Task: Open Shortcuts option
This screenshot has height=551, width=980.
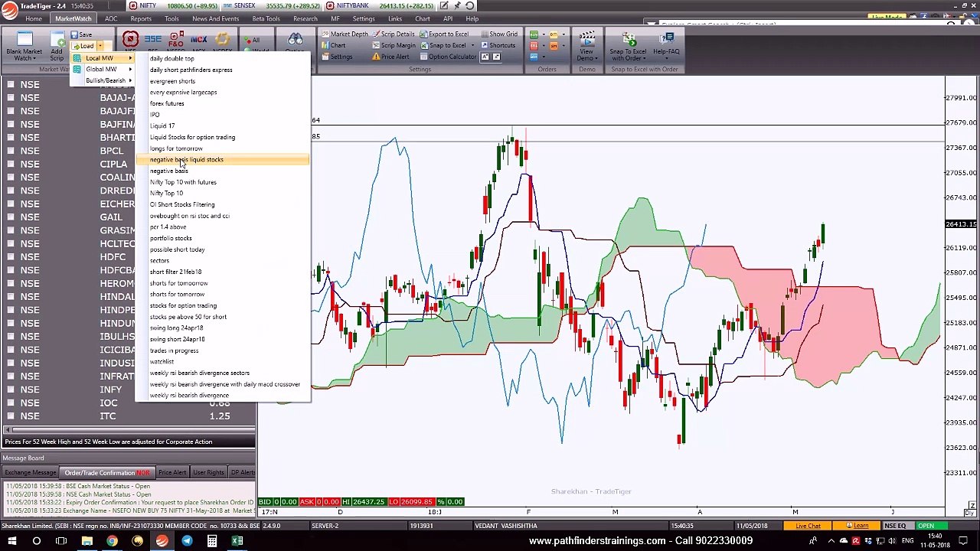Action: pyautogui.click(x=498, y=45)
